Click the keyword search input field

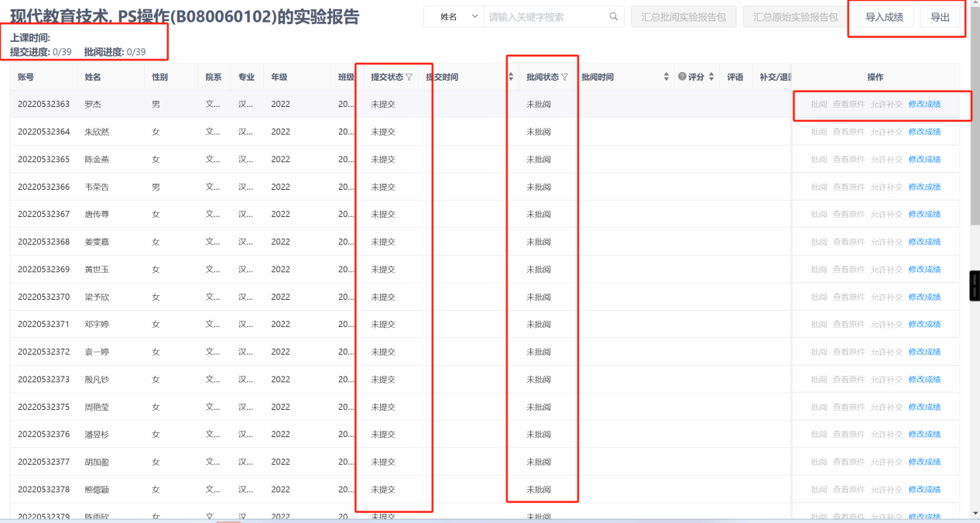(x=546, y=17)
